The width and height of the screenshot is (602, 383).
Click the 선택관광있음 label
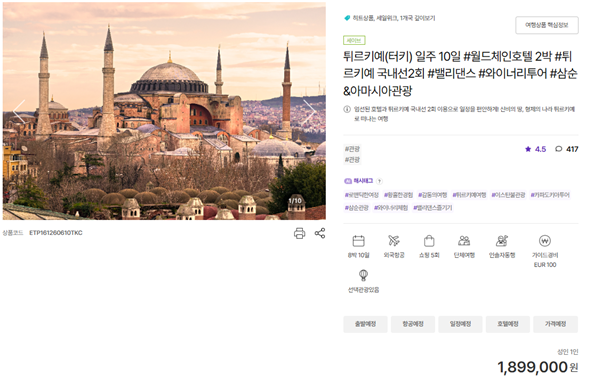363,290
